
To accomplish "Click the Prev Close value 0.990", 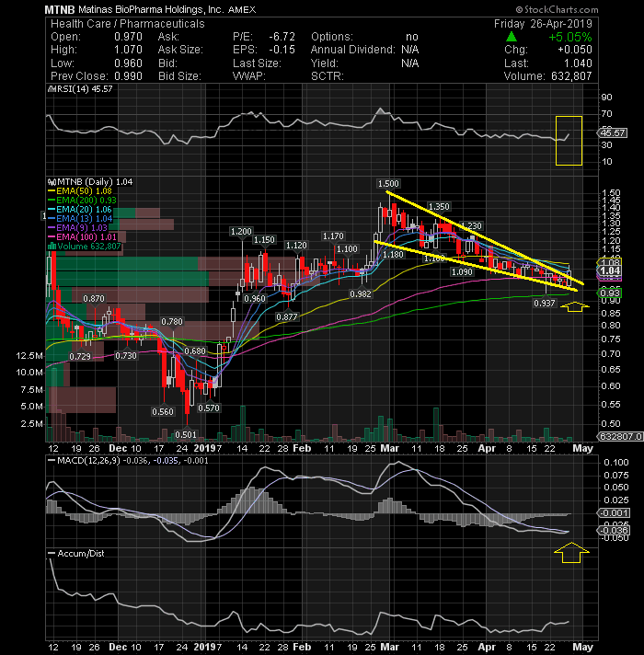I will 128,76.
